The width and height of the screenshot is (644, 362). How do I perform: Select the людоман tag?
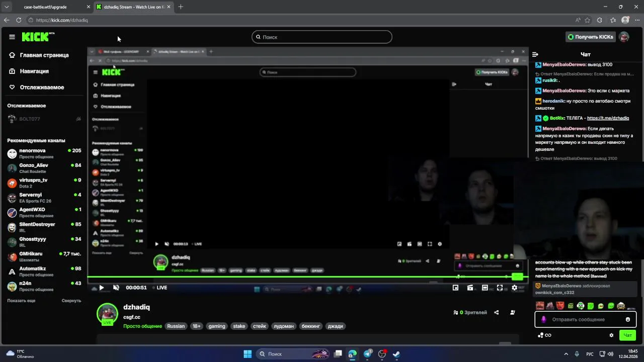[x=283, y=326]
